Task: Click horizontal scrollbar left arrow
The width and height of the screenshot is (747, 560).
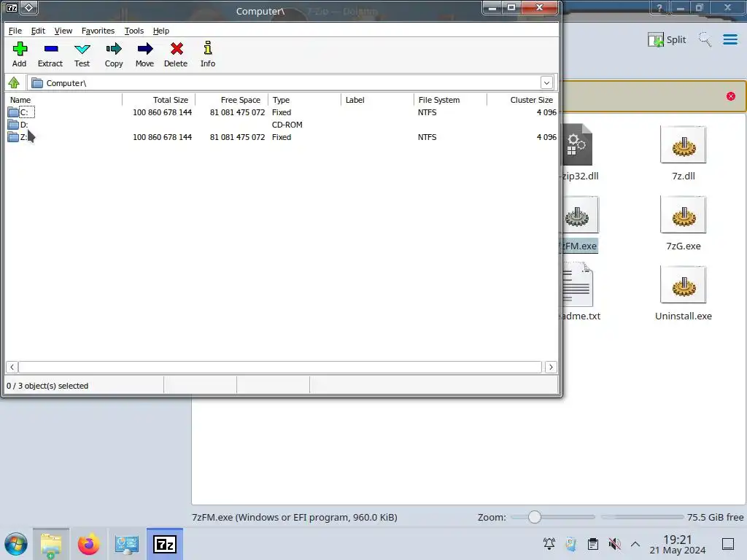Action: pyautogui.click(x=12, y=367)
